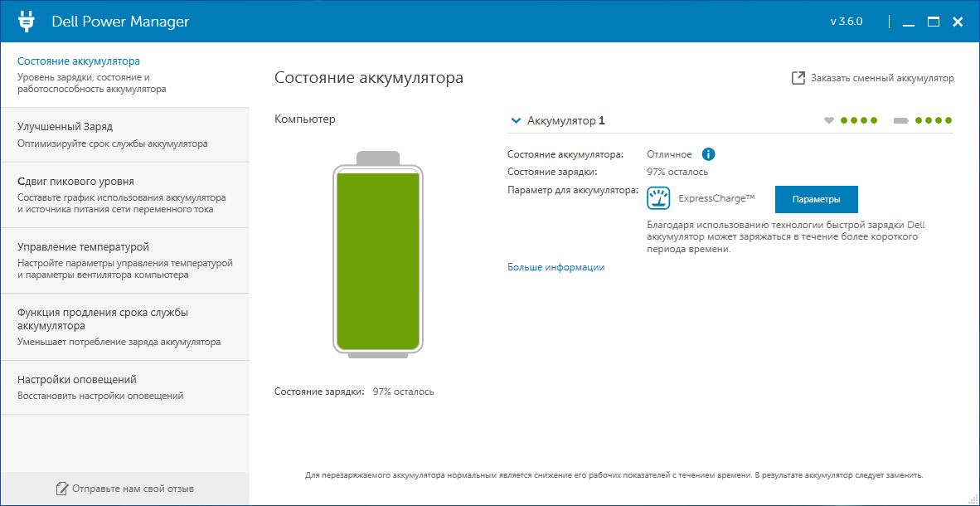Click the Отличное battery status value
This screenshot has width=980, height=506.
pos(669,154)
